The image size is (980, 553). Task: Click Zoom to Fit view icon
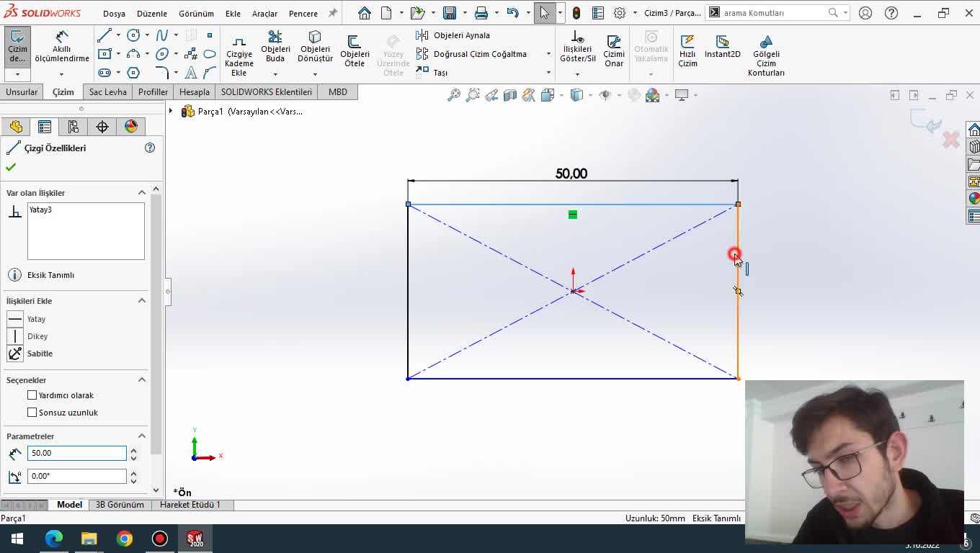click(x=454, y=95)
